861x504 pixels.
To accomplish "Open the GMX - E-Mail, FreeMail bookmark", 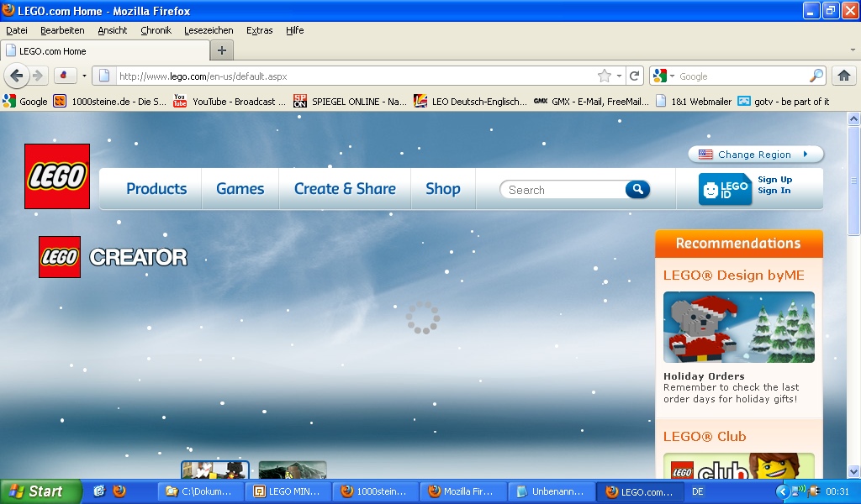I will 591,102.
